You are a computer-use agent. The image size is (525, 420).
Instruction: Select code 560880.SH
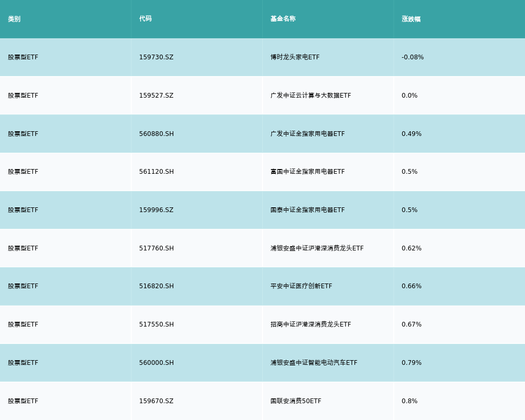(156, 134)
